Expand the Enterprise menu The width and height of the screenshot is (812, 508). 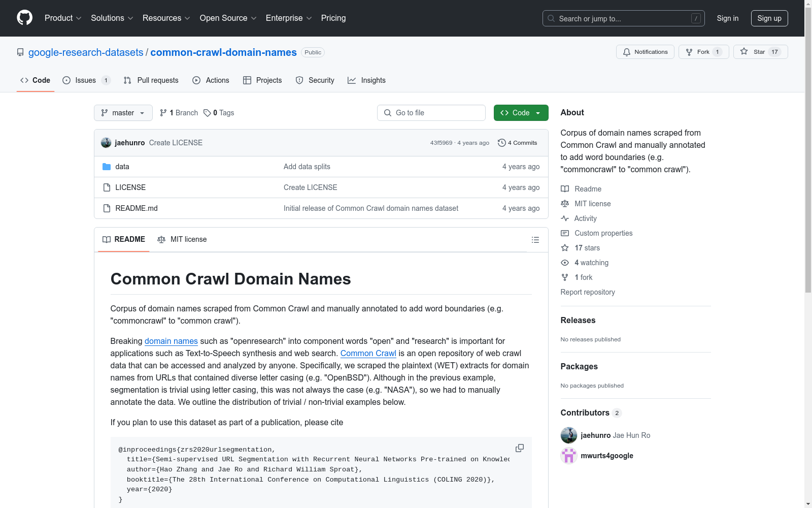coord(289,18)
